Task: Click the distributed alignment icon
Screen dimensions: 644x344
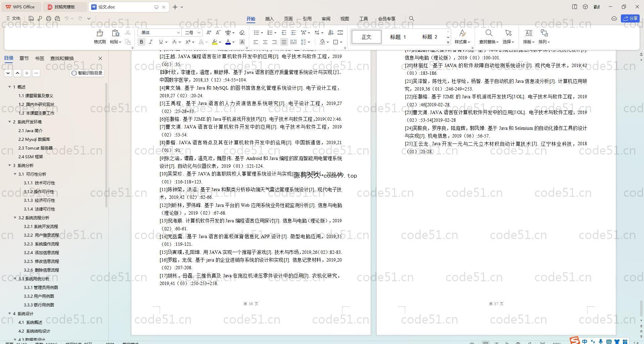Action: pos(293,42)
